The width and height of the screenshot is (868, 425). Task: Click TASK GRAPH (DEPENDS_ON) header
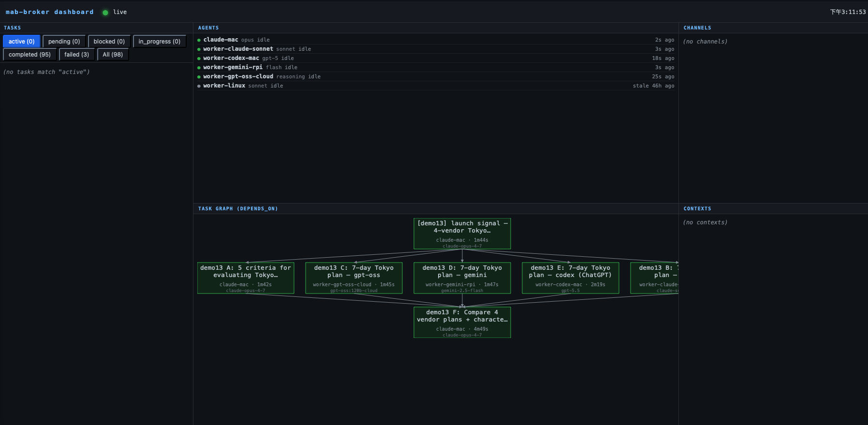(x=238, y=209)
